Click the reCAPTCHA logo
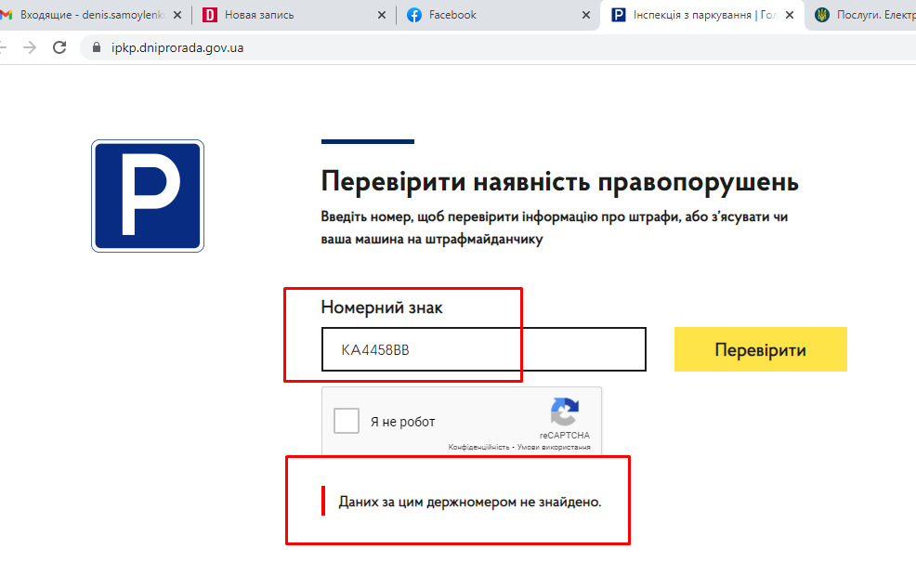 coord(564,412)
